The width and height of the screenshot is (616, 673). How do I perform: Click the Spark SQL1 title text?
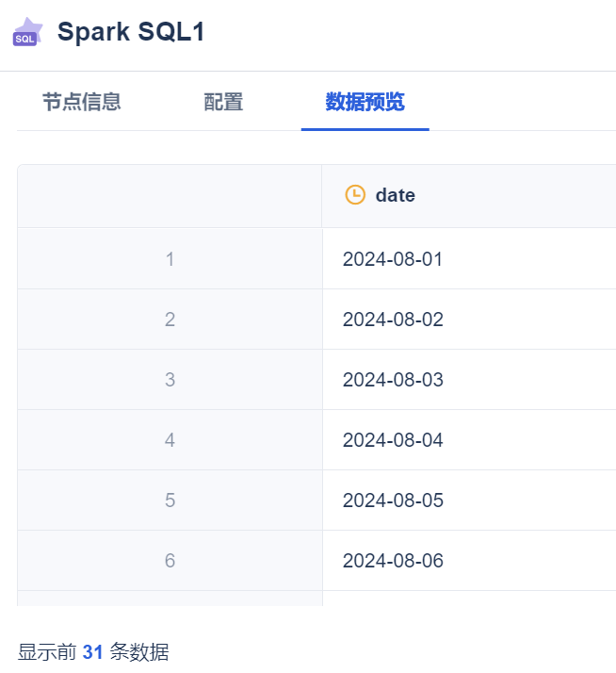pos(131,32)
